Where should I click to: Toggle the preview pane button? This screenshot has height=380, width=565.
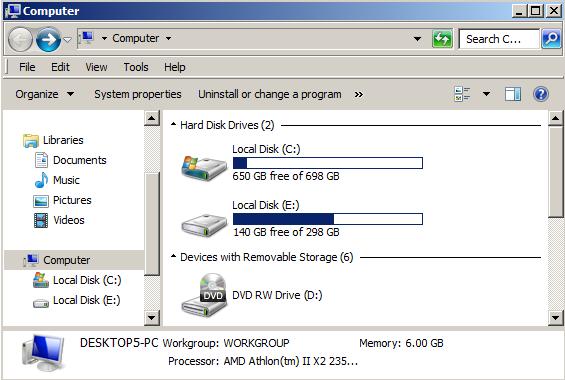513,94
